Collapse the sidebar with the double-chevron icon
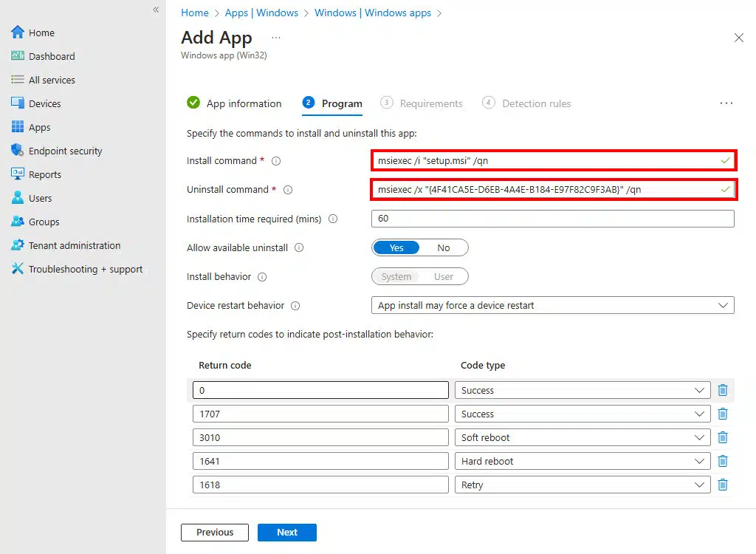This screenshot has width=756, height=554. [156, 9]
